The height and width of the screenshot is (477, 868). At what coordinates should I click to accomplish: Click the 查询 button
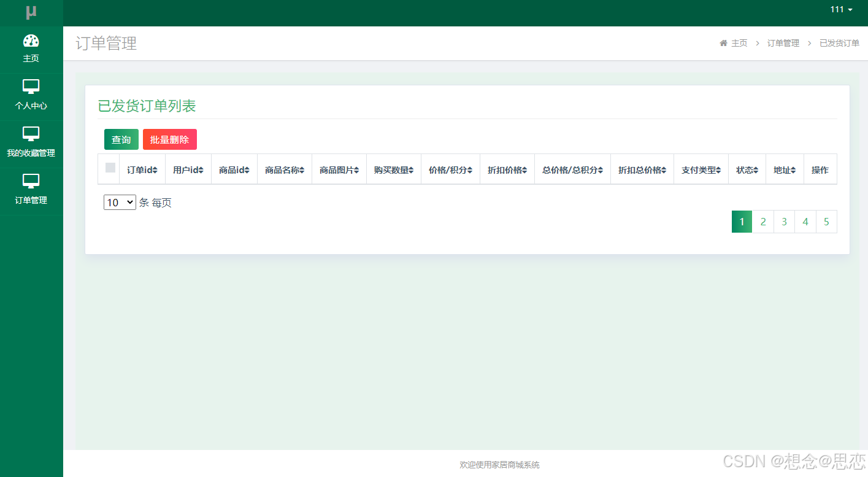coord(121,139)
